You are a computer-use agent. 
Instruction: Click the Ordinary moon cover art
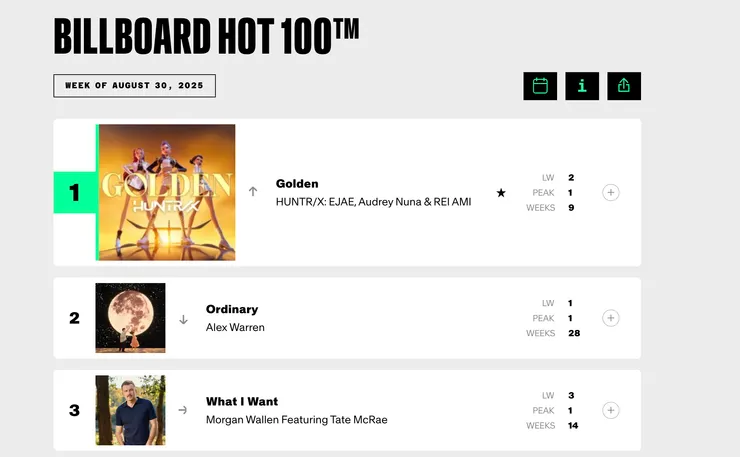pyautogui.click(x=130, y=318)
